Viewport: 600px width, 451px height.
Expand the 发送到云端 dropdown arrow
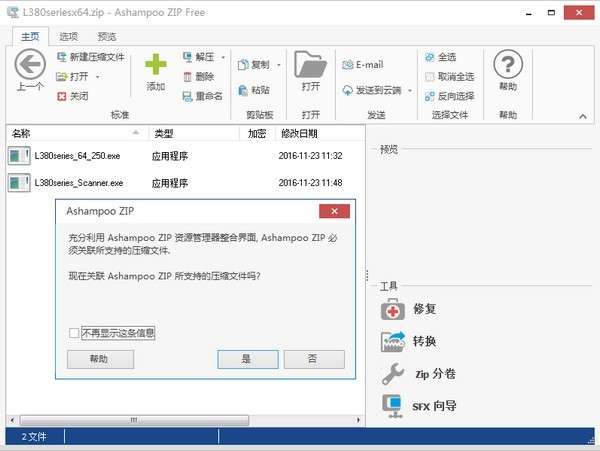pyautogui.click(x=410, y=91)
